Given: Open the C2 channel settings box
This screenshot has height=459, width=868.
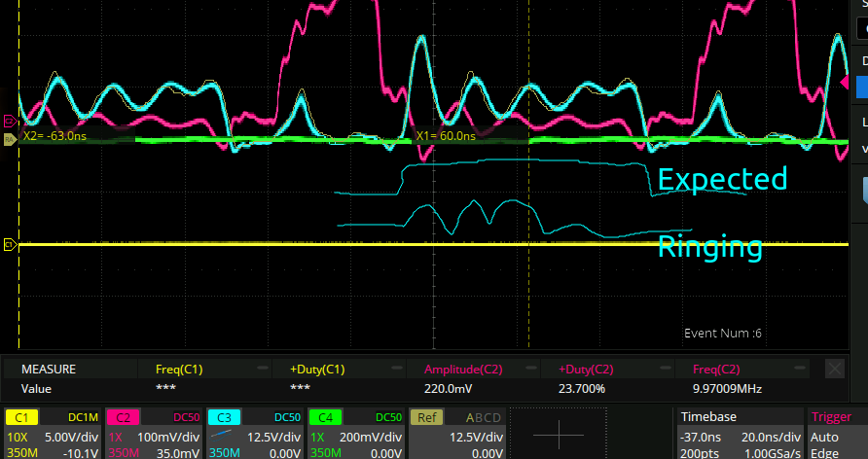Looking at the screenshot, I should coord(152,434).
